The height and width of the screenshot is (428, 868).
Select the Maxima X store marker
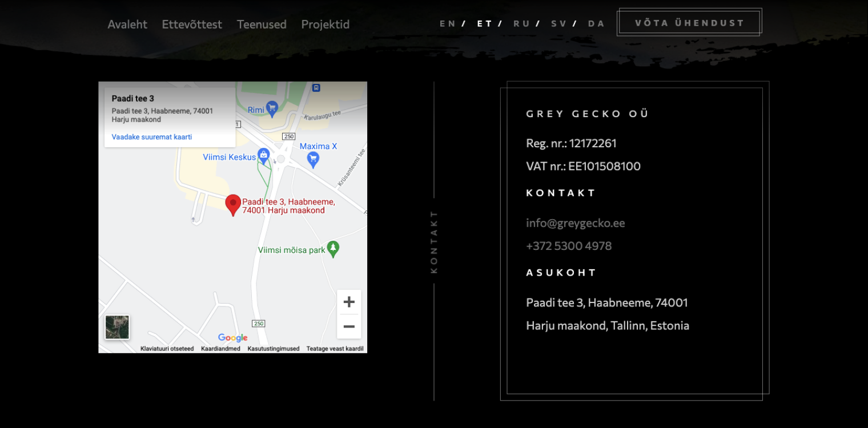pos(313,159)
